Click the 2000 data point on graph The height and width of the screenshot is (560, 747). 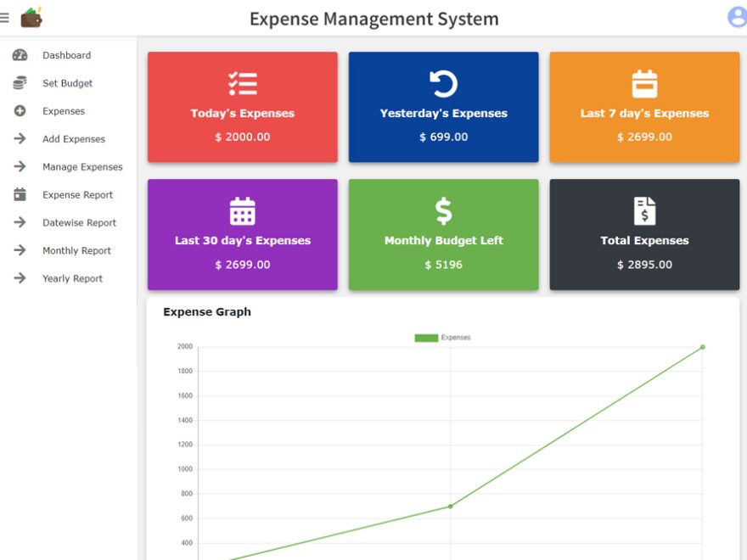(703, 347)
